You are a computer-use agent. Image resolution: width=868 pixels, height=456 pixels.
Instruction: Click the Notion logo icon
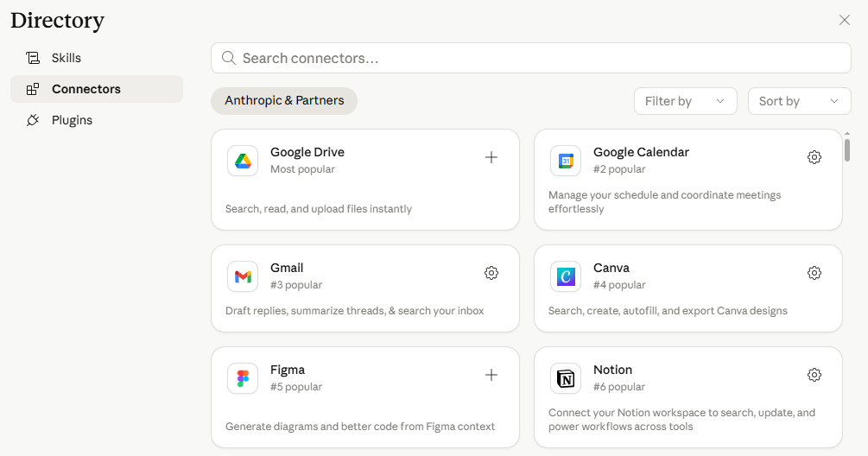point(566,378)
